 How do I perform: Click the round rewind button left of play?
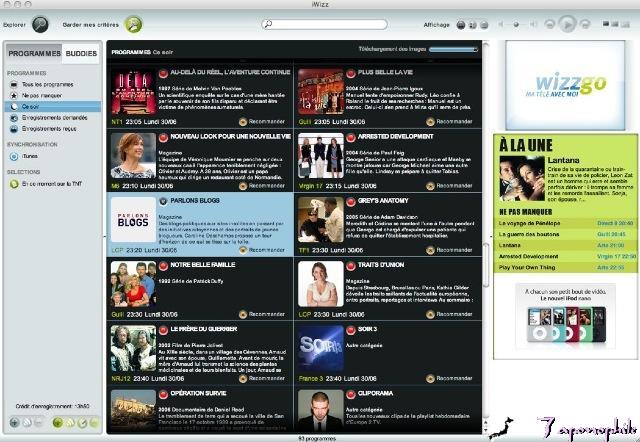[x=550, y=24]
